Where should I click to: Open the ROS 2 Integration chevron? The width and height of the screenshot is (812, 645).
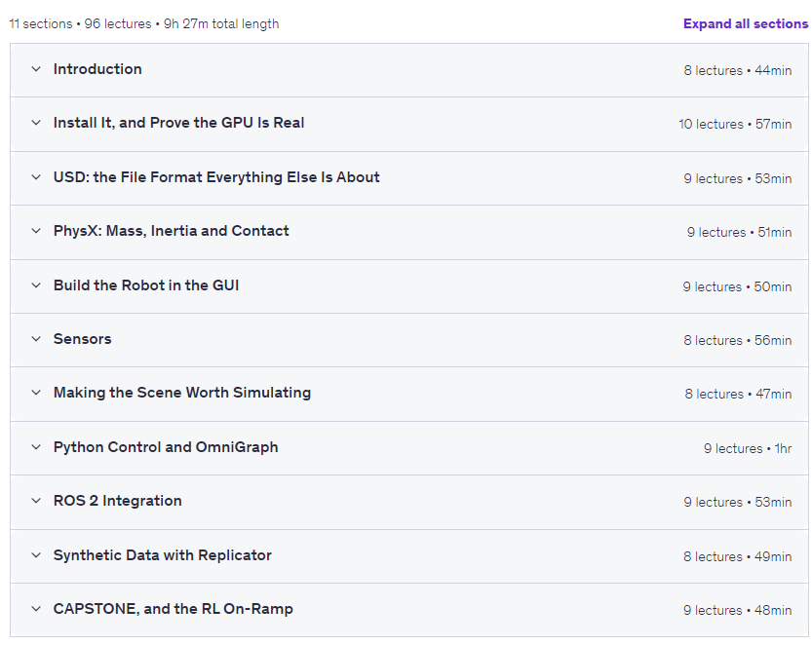[36, 501]
